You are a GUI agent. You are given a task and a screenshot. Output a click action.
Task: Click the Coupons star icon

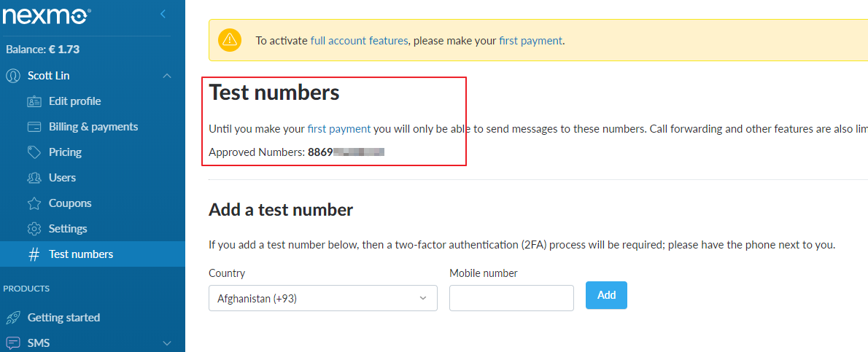[34, 203]
